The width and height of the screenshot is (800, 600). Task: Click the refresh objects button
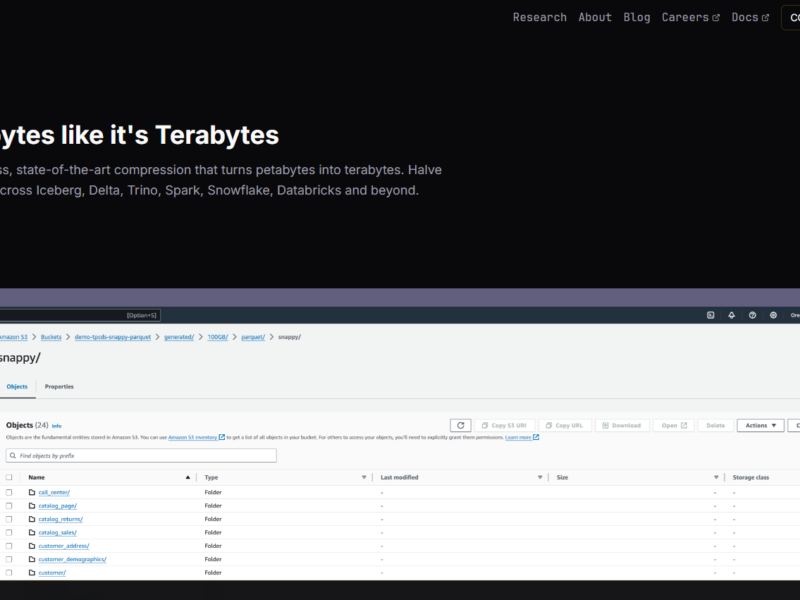coord(460,425)
